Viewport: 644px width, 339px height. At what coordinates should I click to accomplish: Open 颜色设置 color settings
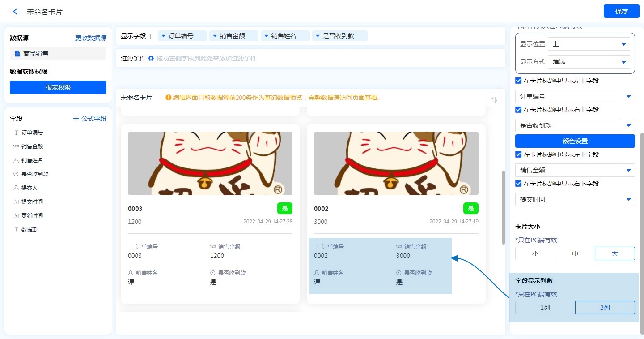pyautogui.click(x=575, y=141)
